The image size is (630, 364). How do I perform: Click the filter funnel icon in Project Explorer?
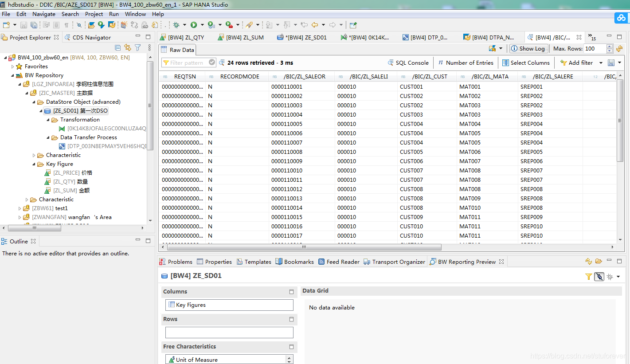pos(138,47)
